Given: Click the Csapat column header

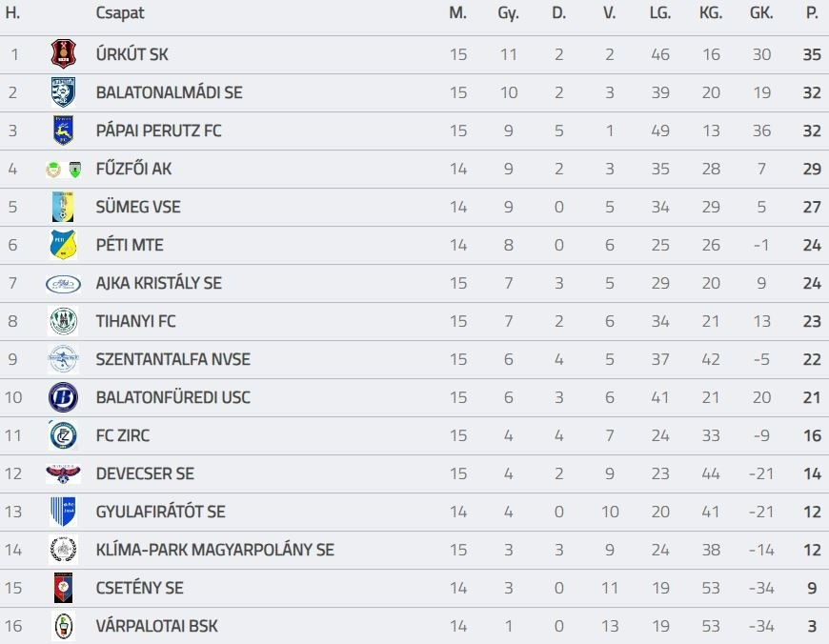Looking at the screenshot, I should pos(120,13).
